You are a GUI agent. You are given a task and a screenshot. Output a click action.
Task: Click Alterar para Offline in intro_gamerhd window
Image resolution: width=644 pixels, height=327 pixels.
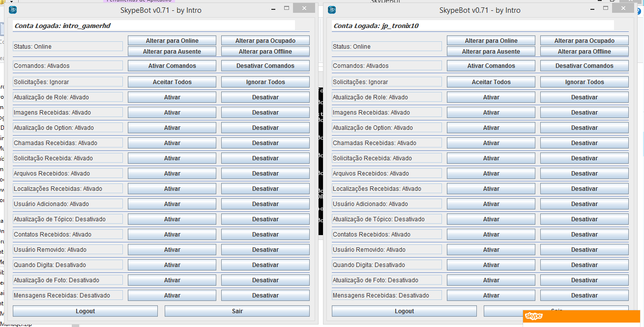pyautogui.click(x=265, y=51)
